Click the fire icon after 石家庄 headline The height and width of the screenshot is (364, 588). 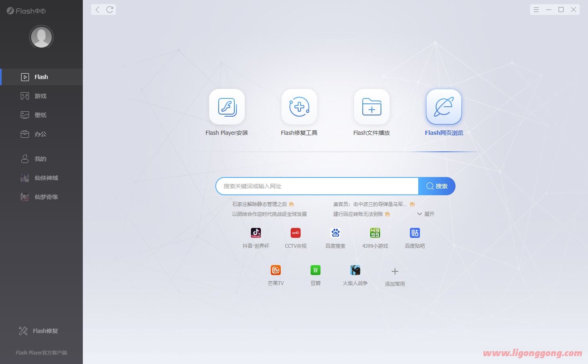pyautogui.click(x=292, y=204)
